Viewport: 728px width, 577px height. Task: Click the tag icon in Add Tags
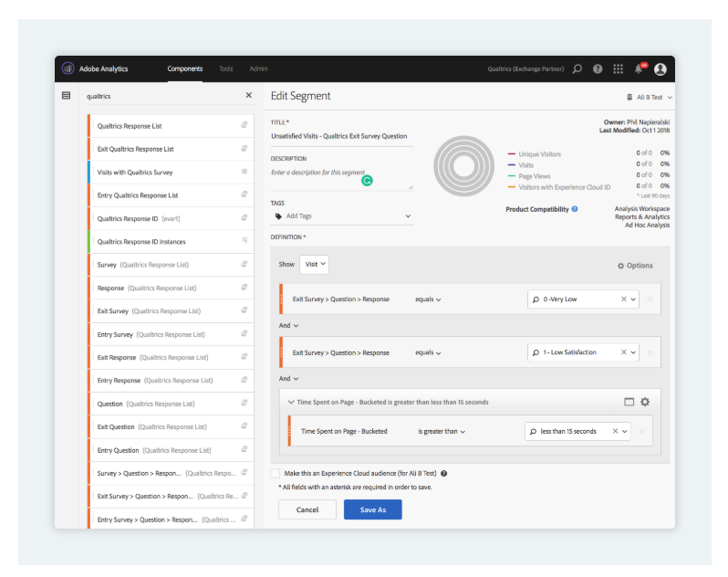point(278,216)
